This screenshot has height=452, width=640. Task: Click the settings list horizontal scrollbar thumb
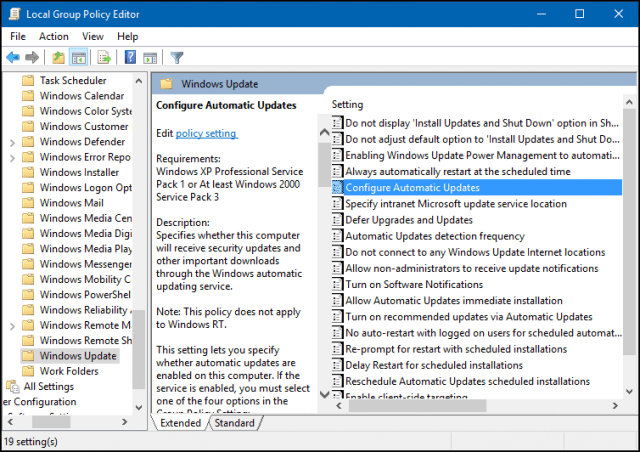click(x=417, y=405)
